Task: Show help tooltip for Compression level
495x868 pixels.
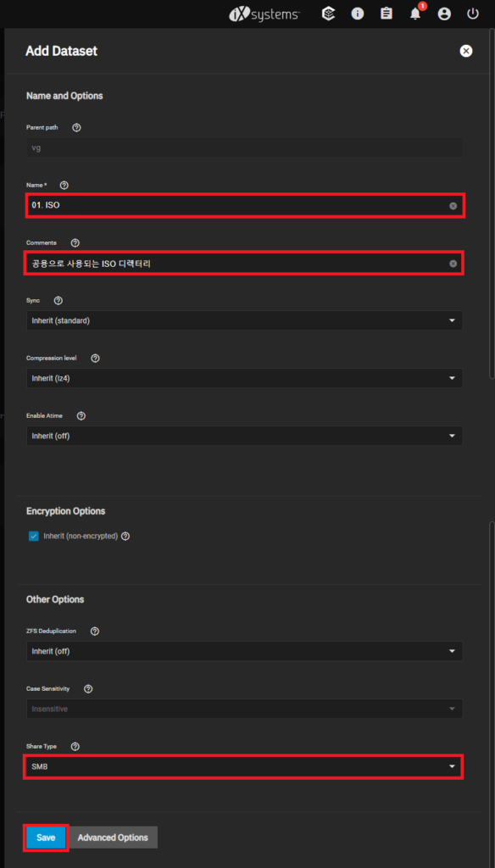Action: (x=95, y=359)
